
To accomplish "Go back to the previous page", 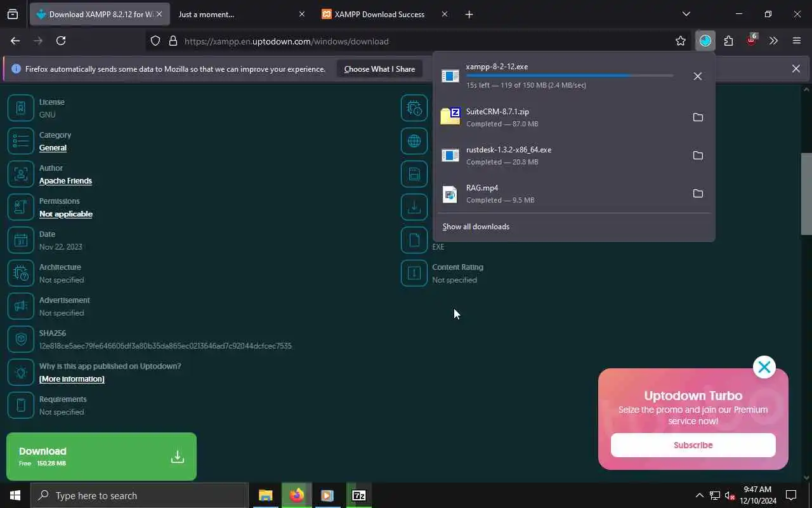I will click(15, 41).
